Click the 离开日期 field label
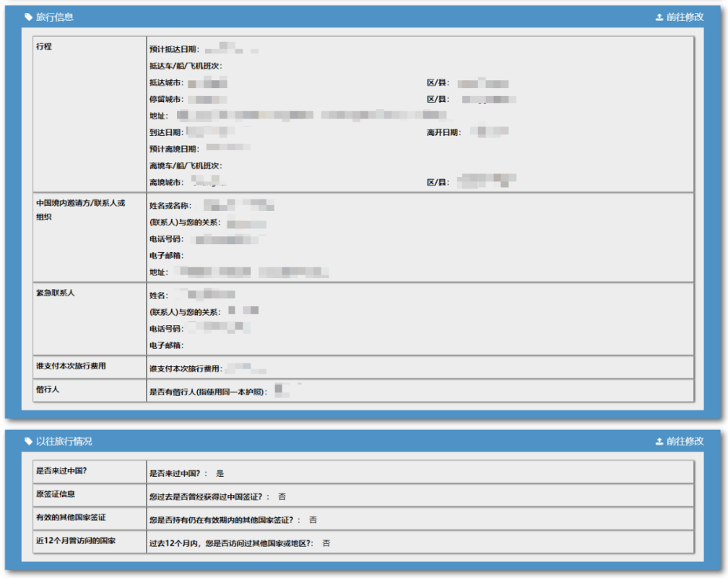 (x=445, y=132)
